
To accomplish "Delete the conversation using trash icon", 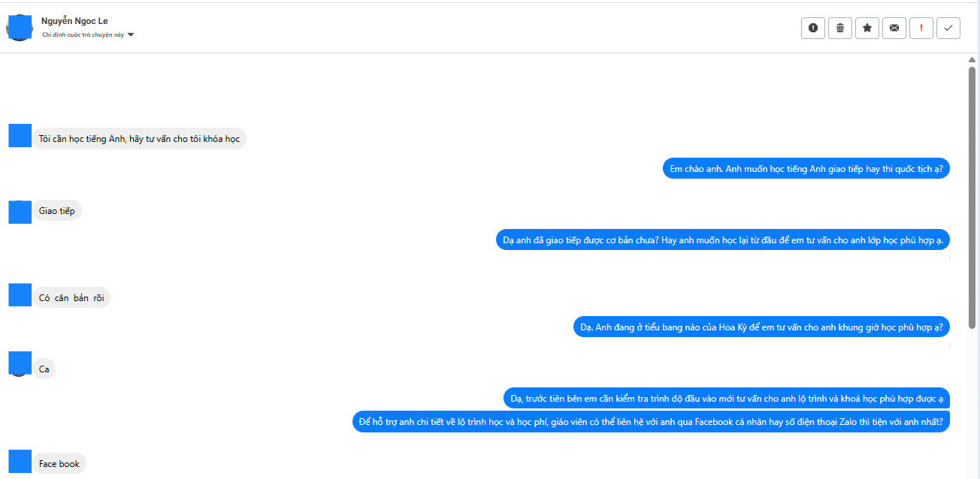I will 839,28.
